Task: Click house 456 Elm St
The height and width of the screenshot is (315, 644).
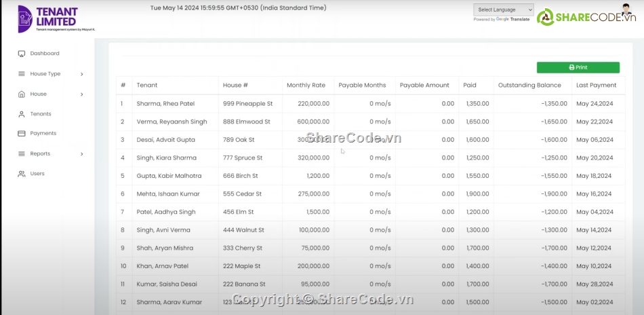Action: click(238, 212)
